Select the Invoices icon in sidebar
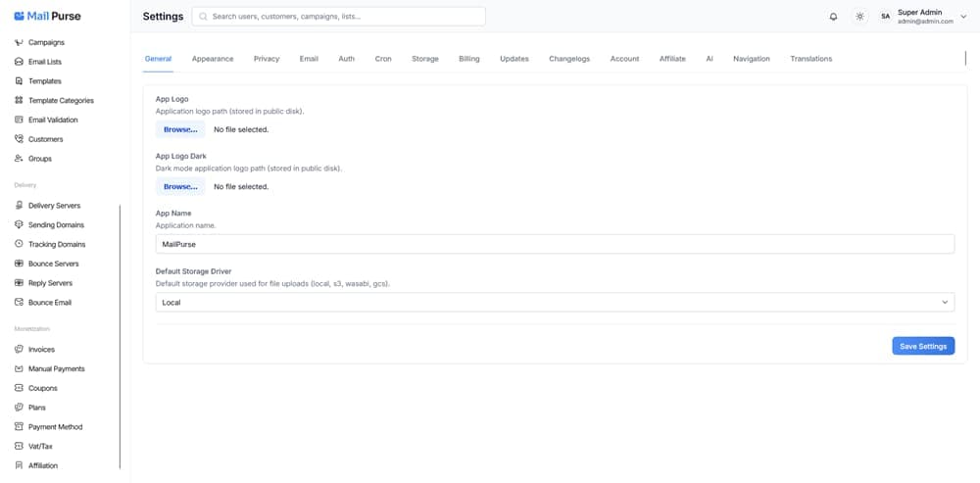980x483 pixels. pyautogui.click(x=19, y=350)
